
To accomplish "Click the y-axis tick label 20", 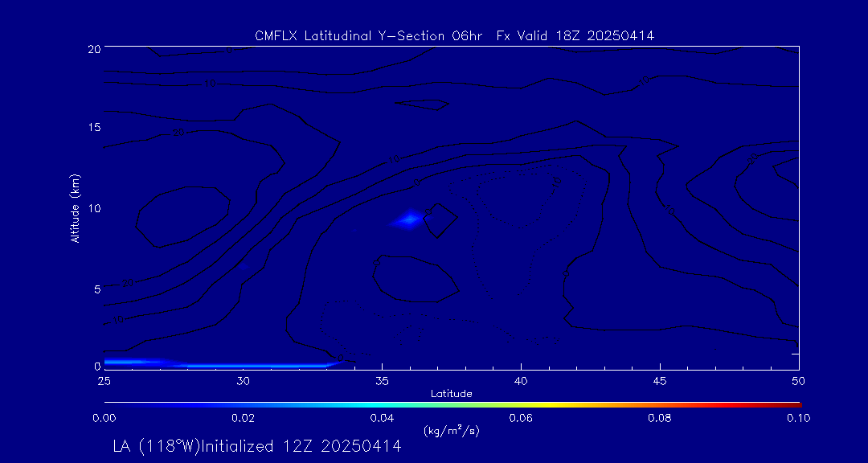I will pyautogui.click(x=93, y=48).
